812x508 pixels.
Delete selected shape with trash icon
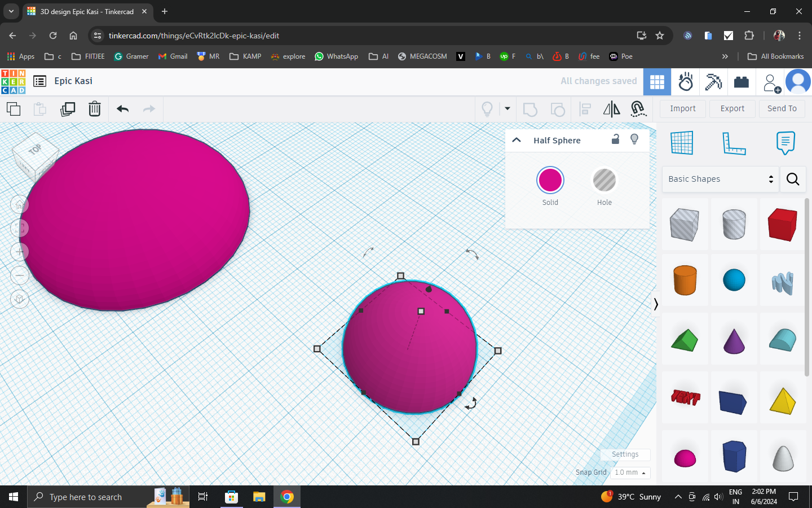point(95,108)
